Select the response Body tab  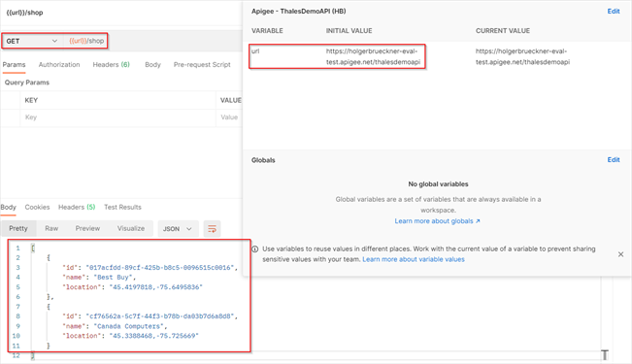[9, 207]
